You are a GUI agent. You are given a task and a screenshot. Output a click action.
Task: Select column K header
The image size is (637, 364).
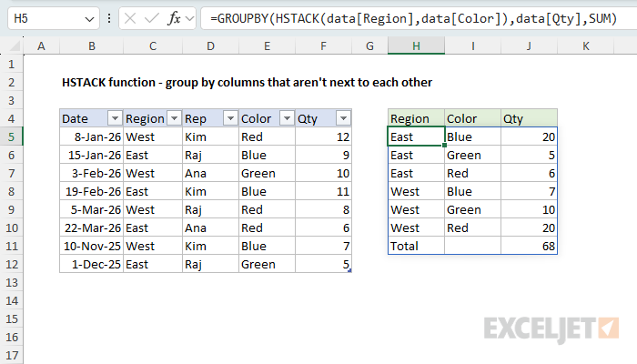586,45
